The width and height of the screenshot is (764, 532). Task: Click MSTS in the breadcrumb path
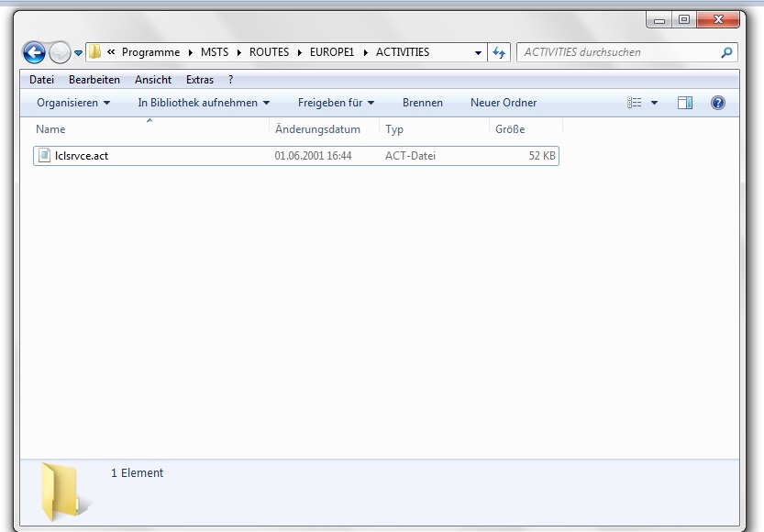pos(215,52)
